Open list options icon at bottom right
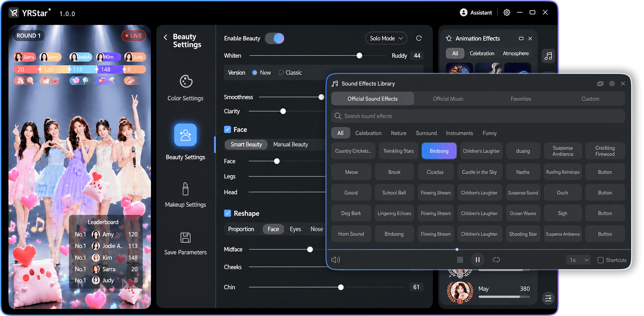Image resolution: width=644 pixels, height=316 pixels. click(x=548, y=298)
